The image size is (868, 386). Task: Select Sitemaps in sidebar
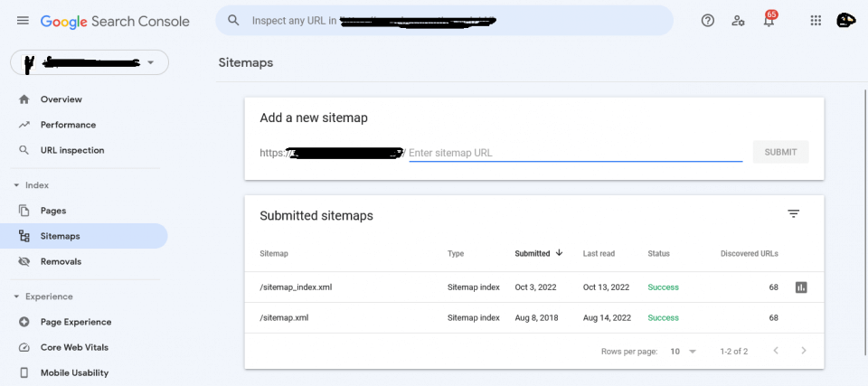[x=83, y=236]
